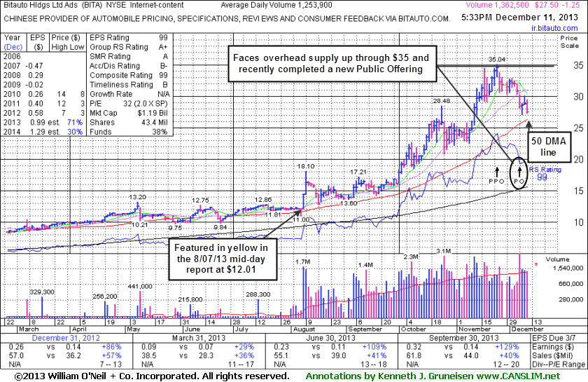The height and width of the screenshot is (382, 588).
Task: Click the +129% earnings growth figure
Action: (x=507, y=347)
